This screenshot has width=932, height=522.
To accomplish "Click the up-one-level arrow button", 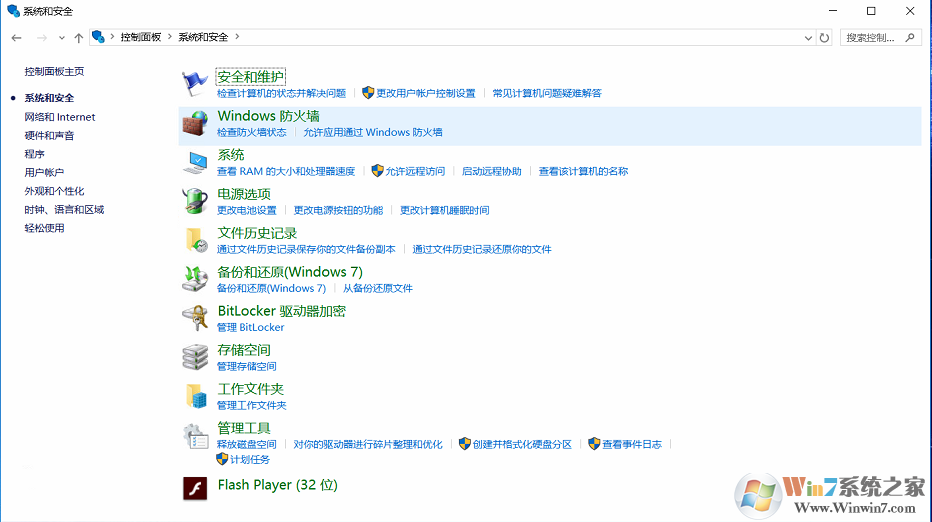I will pyautogui.click(x=78, y=37).
